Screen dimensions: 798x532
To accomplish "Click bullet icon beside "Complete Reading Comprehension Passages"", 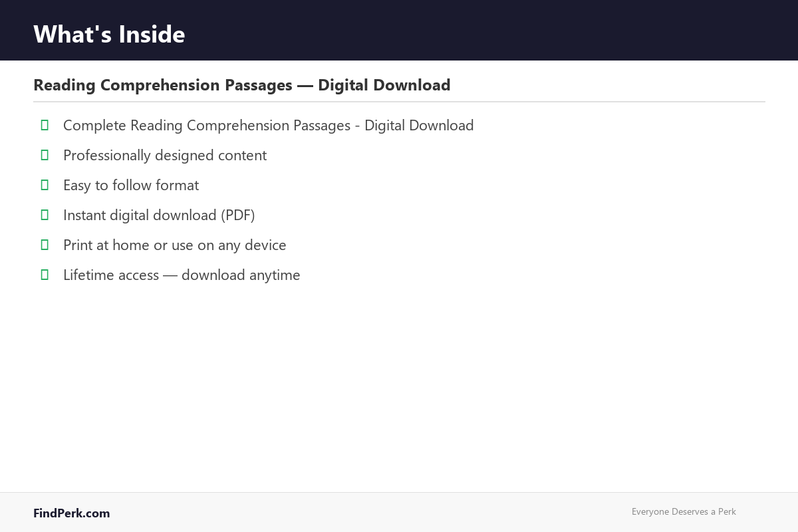I will 45,125.
